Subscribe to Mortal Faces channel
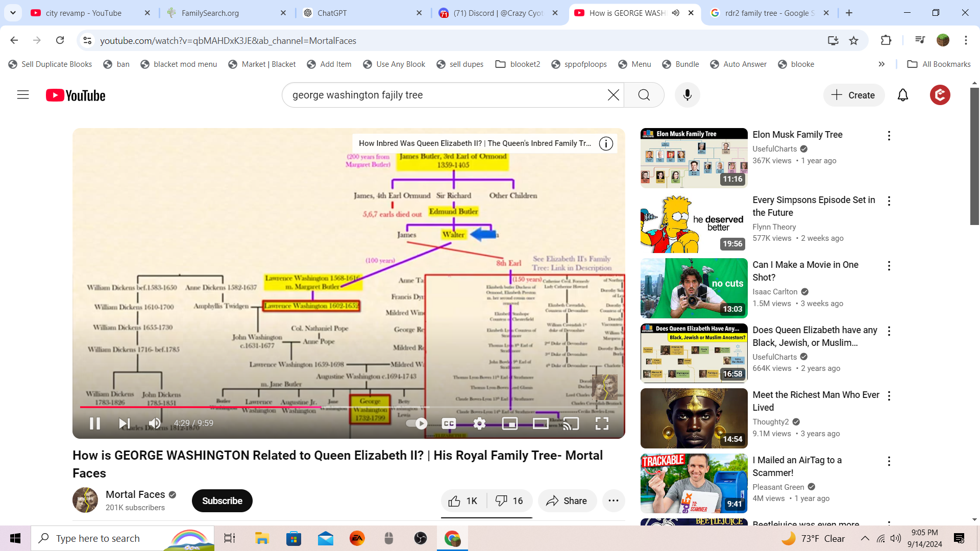The width and height of the screenshot is (980, 551). (222, 501)
